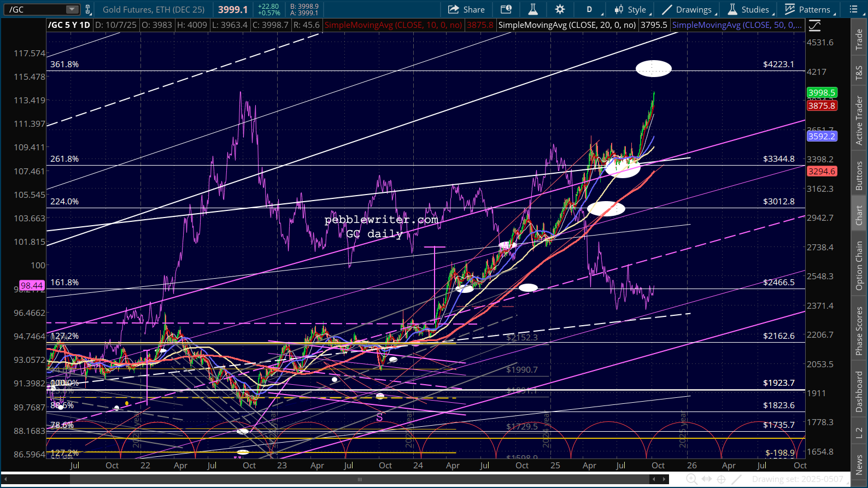This screenshot has width=868, height=488.
Task: Click the SimpleMovingAvg (CLOSE, 20) white label
Action: tap(567, 25)
